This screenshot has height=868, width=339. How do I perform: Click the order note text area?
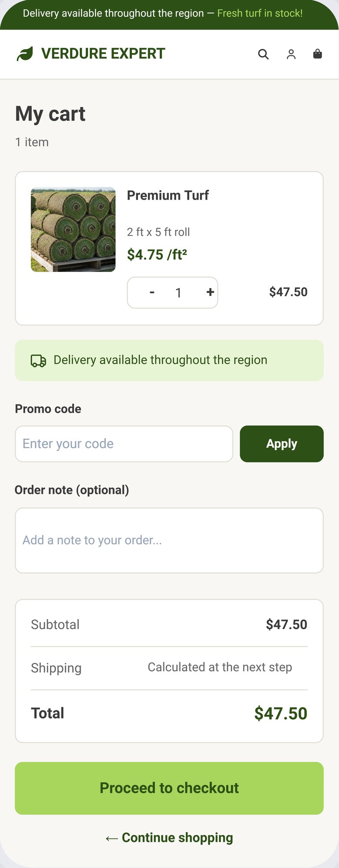pyautogui.click(x=169, y=540)
